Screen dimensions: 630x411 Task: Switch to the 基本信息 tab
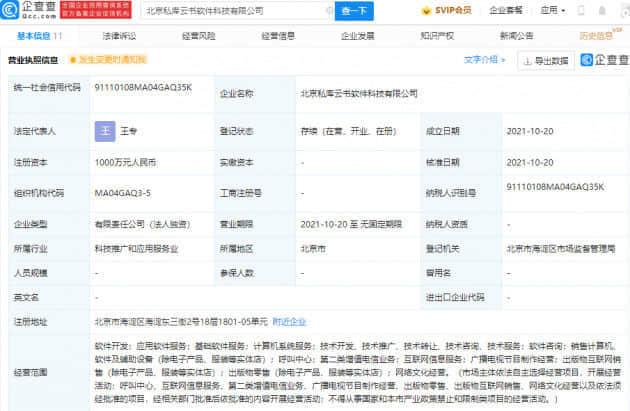coord(39,36)
